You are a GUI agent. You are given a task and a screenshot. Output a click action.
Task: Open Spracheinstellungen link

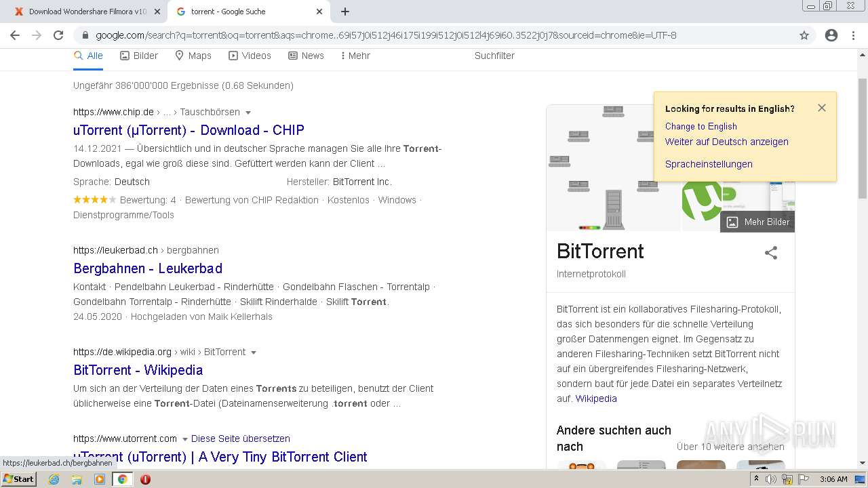[709, 164]
